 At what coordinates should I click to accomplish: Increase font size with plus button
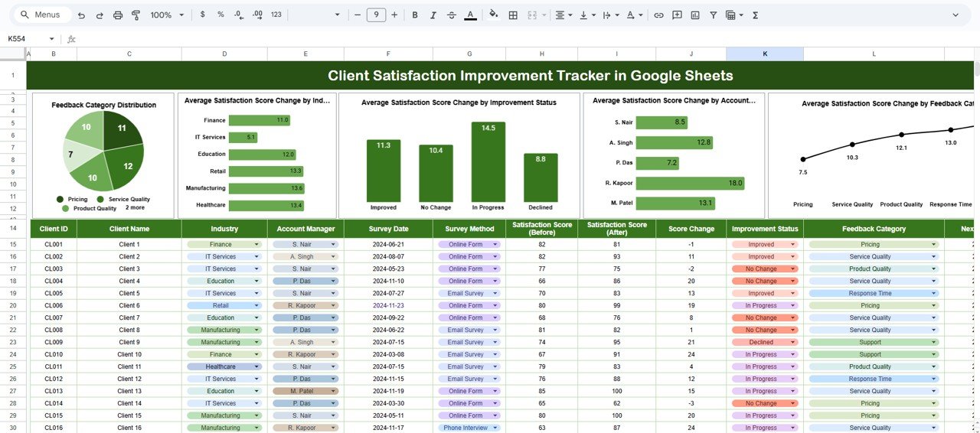[x=394, y=15]
